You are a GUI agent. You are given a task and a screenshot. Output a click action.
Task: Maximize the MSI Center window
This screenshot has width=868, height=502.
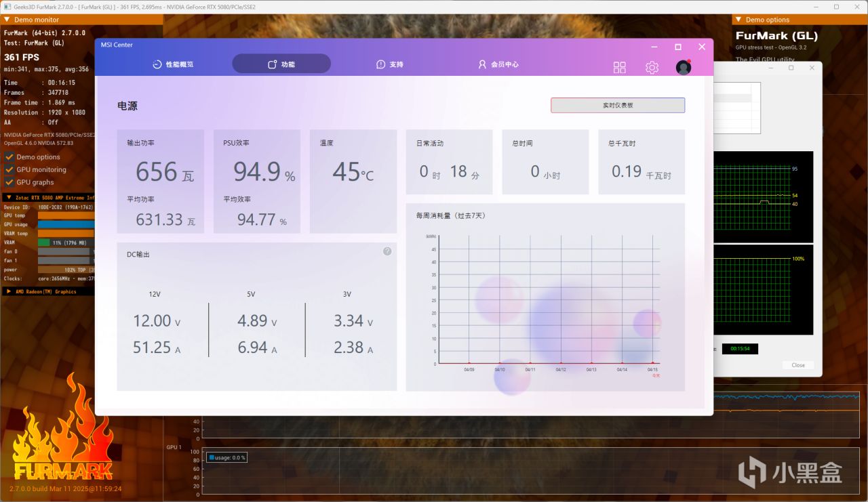pyautogui.click(x=678, y=47)
